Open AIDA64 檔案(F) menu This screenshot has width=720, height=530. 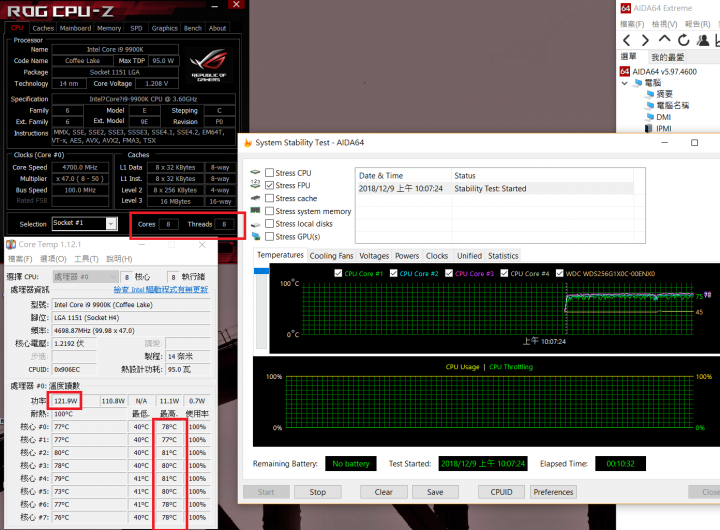click(x=632, y=24)
